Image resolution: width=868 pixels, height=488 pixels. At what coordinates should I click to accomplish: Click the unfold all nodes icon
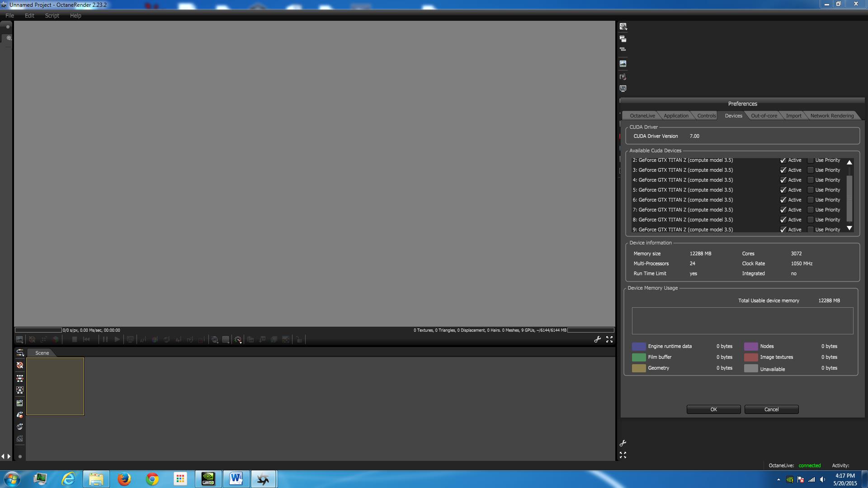[x=20, y=378]
